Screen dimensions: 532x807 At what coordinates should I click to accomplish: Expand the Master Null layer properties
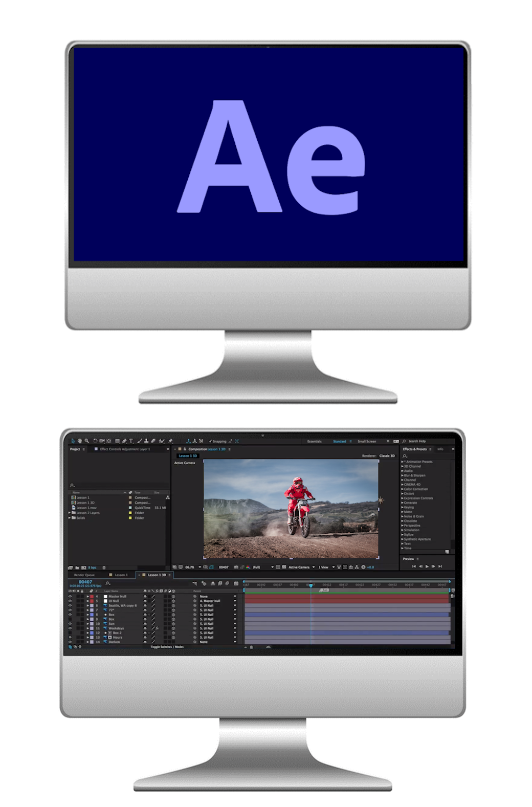click(87, 596)
